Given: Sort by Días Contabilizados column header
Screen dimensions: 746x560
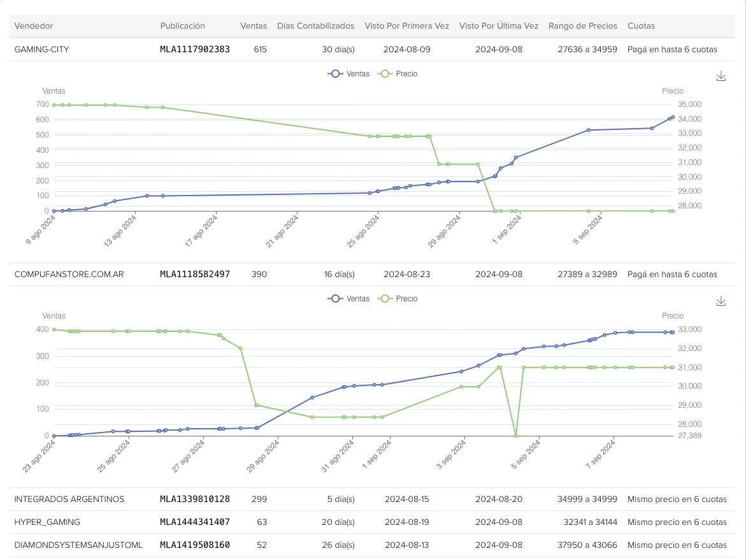Looking at the screenshot, I should tap(315, 26).
